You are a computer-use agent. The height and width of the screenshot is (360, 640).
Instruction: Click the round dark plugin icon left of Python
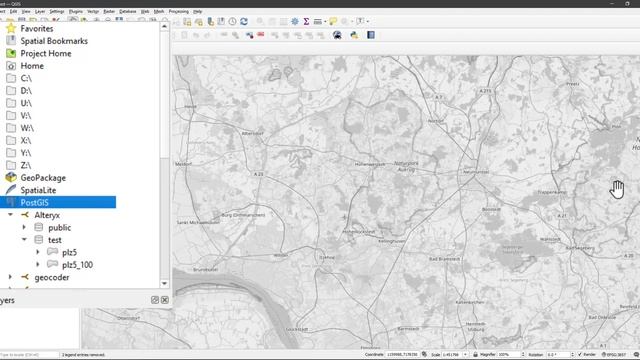[337, 35]
